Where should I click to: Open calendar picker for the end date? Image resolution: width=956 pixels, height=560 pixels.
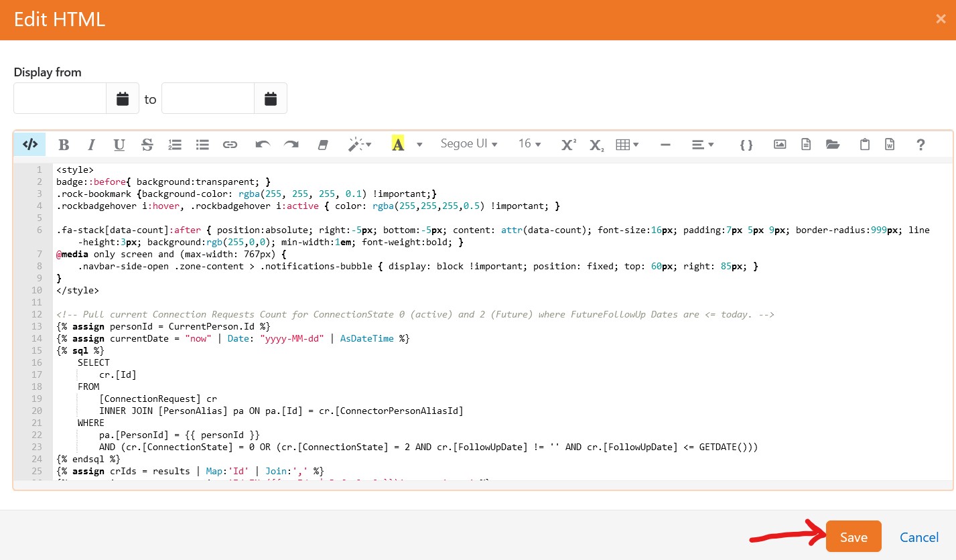271,98
